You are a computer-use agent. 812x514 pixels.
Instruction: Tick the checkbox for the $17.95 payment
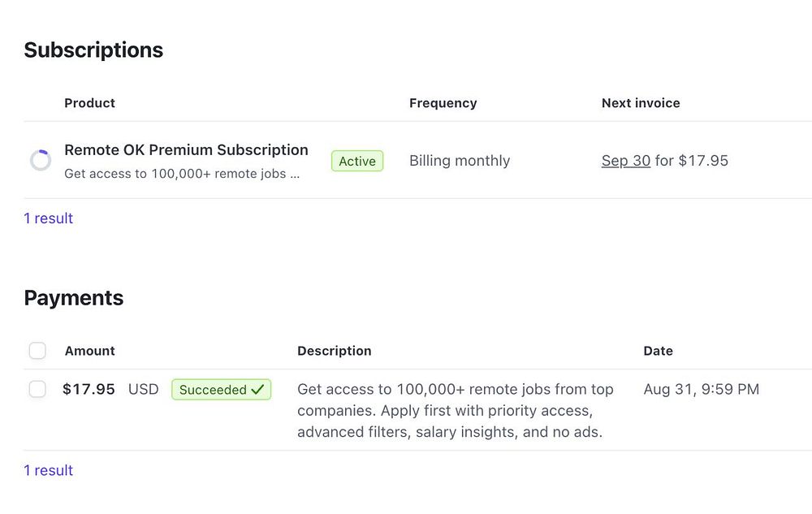[37, 390]
